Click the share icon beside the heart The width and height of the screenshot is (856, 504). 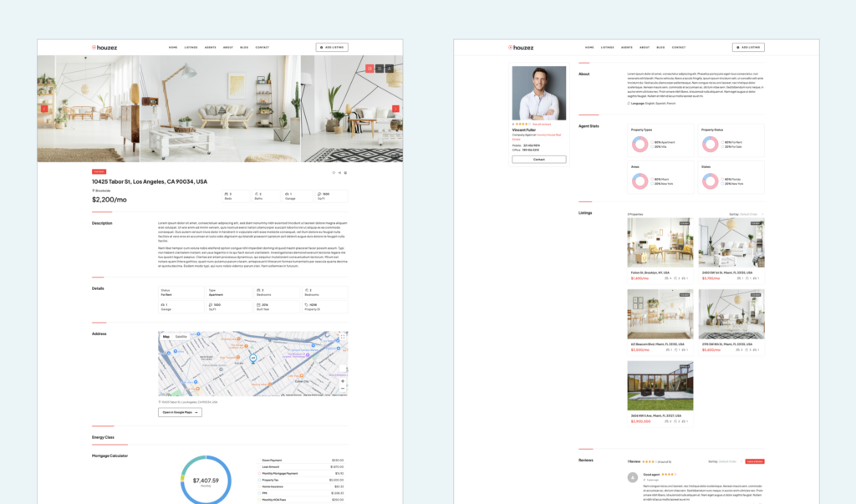pyautogui.click(x=339, y=173)
